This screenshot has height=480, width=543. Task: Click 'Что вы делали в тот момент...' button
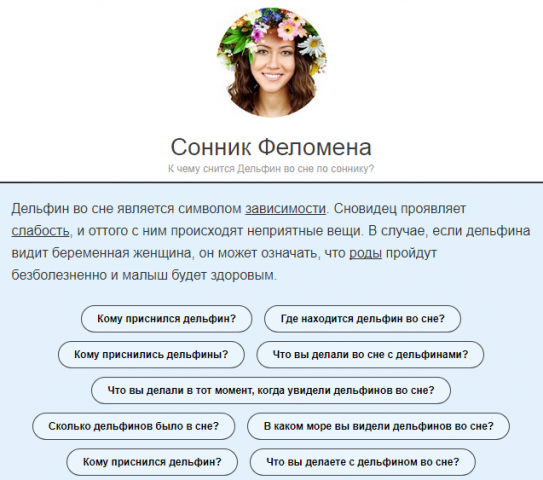pyautogui.click(x=271, y=390)
